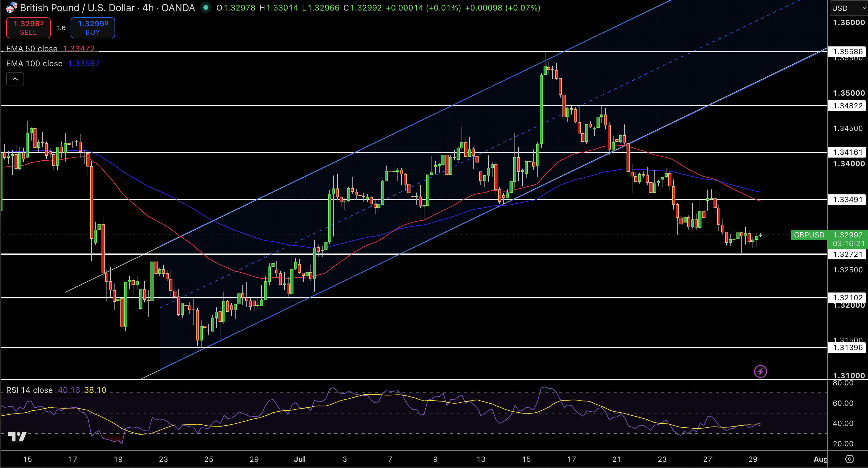This screenshot has width=868, height=468.
Task: Click the purple lightning bolt icon
Action: (x=760, y=371)
